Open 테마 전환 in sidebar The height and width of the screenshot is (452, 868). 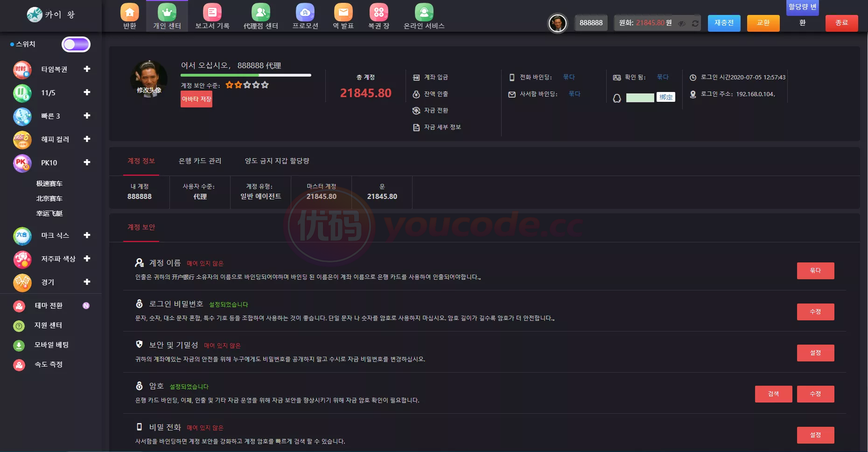coord(49,306)
